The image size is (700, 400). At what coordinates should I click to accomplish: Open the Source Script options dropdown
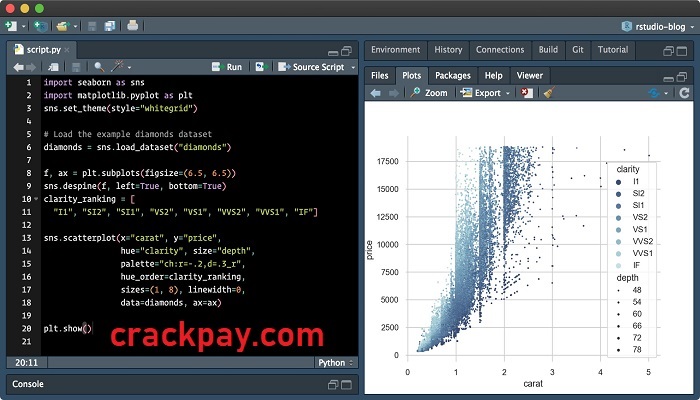point(353,68)
